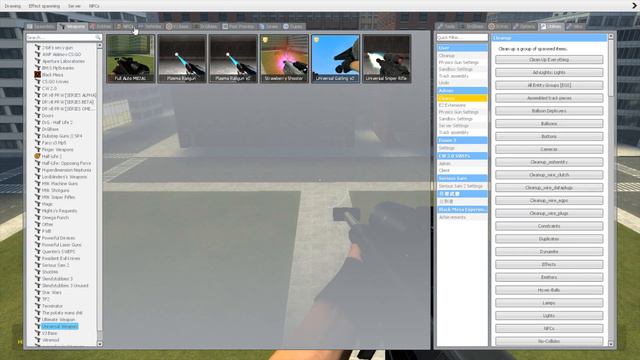
Task: Open the CW 2.0 weapon category
Action: (x=49, y=88)
